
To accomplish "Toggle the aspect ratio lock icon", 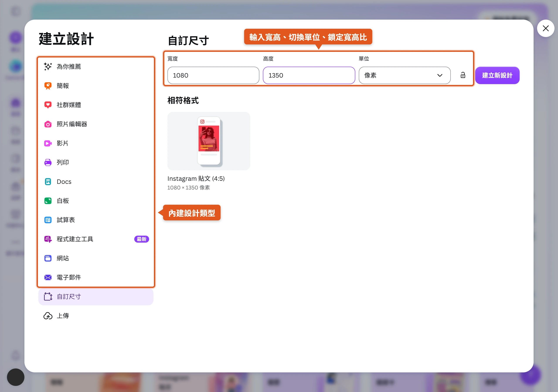I will (463, 75).
